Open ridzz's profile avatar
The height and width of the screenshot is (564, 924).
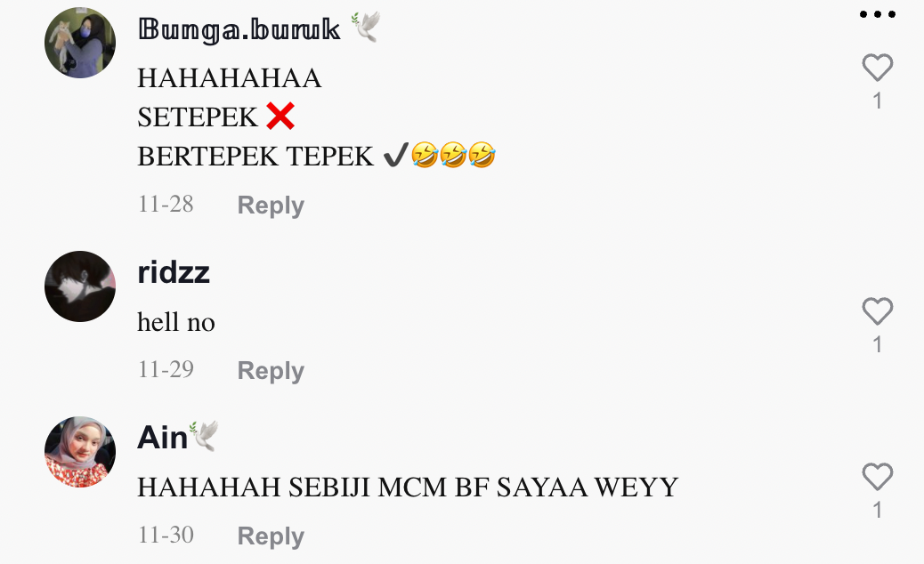click(x=80, y=286)
